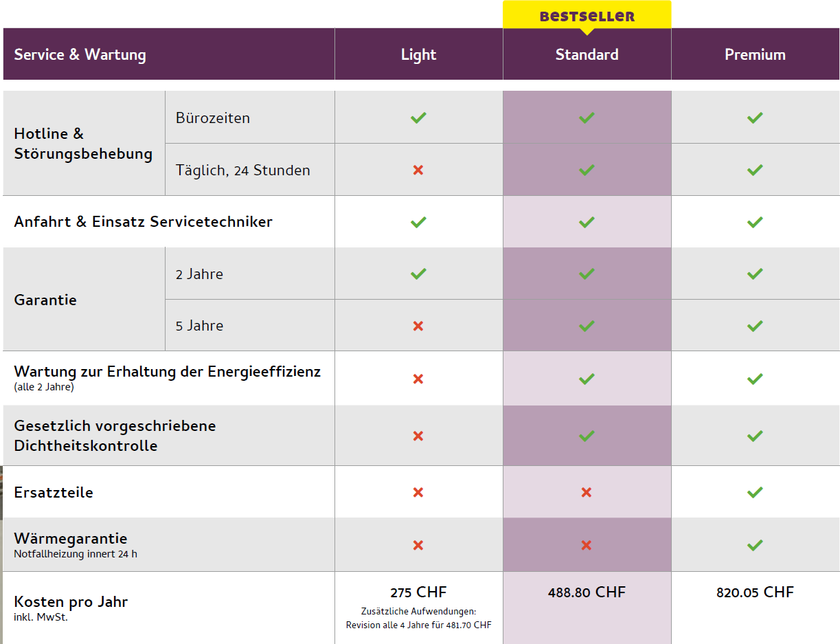840x644 pixels.
Task: Click the 488.80 CHF Standard price
Action: 587,592
